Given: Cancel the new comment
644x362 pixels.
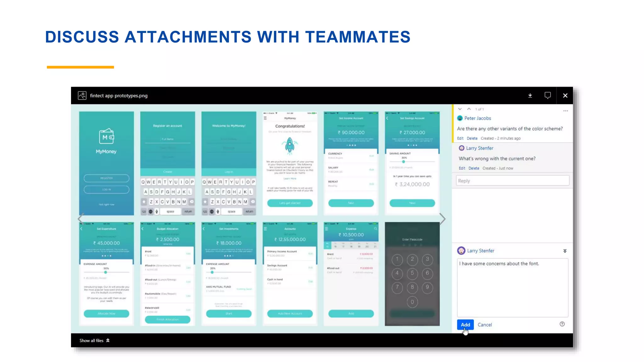Looking at the screenshot, I should pos(485,325).
